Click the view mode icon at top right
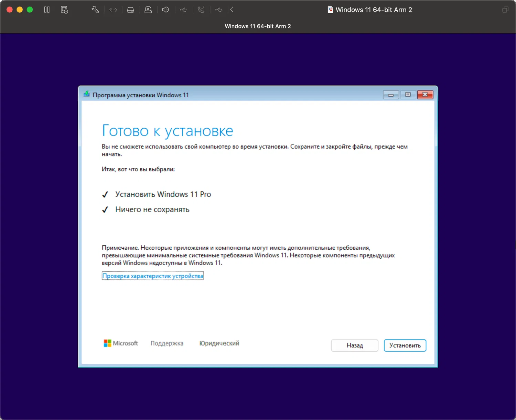This screenshot has width=516, height=420. click(x=505, y=10)
